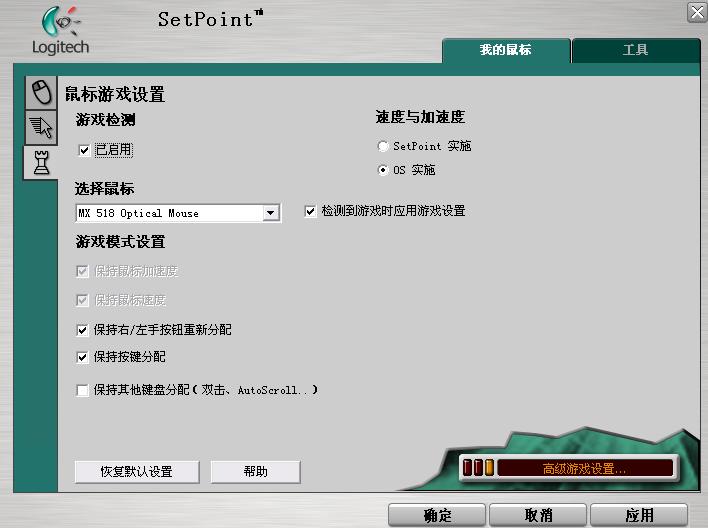Switch to the 工具 tab
The image size is (708, 528).
[635, 50]
